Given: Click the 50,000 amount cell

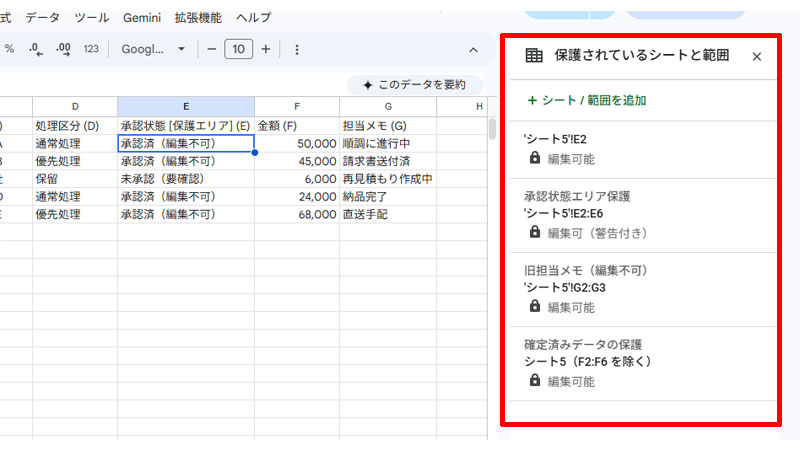Looking at the screenshot, I should 297,143.
